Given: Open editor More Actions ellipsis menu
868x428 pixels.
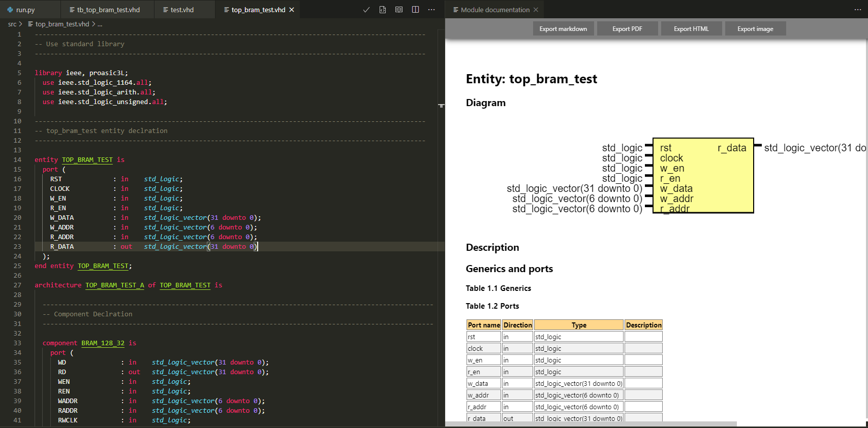Looking at the screenshot, I should (431, 10).
